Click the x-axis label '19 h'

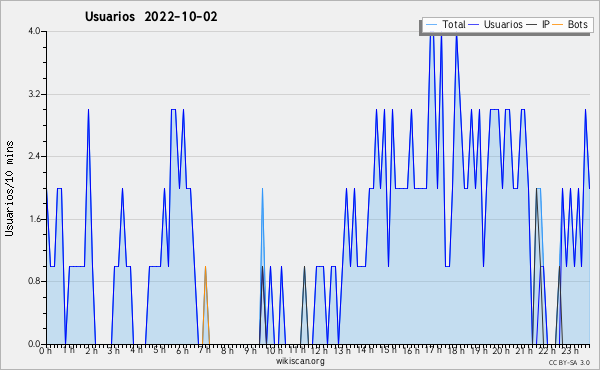tap(479, 350)
